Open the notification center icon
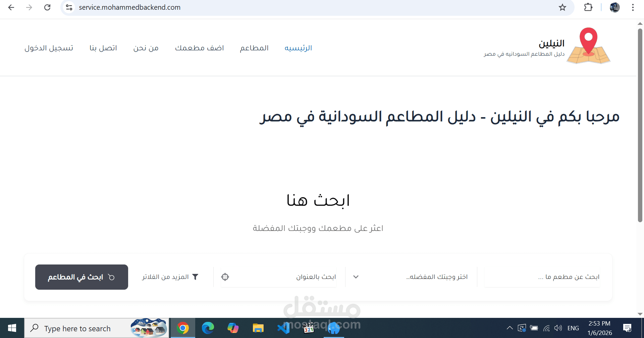Screen dimensions: 644x338 coord(627,328)
